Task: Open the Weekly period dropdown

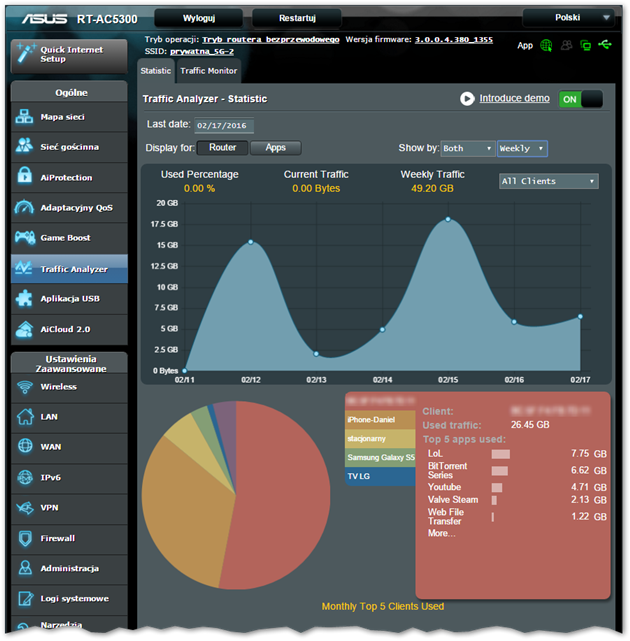Action: [522, 148]
